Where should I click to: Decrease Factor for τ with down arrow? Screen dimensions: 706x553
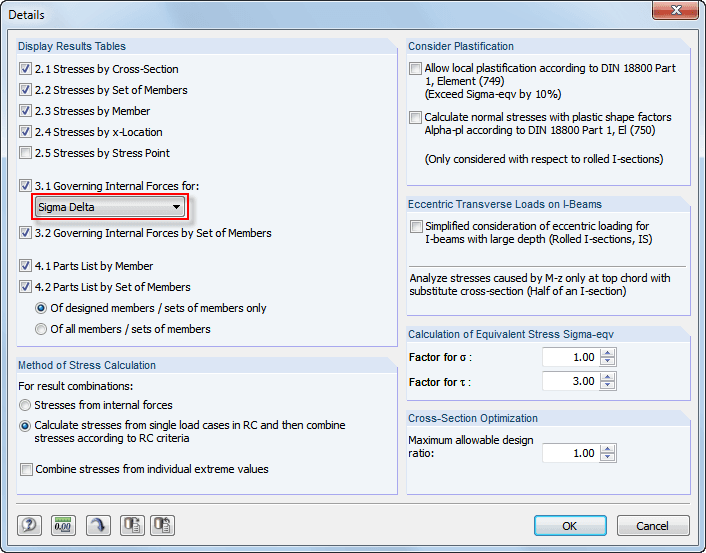[x=607, y=385]
